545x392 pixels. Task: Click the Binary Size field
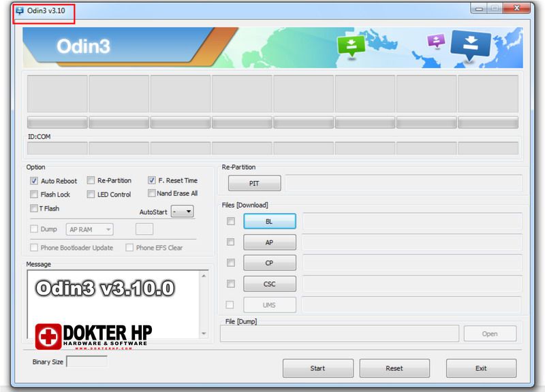coord(87,361)
